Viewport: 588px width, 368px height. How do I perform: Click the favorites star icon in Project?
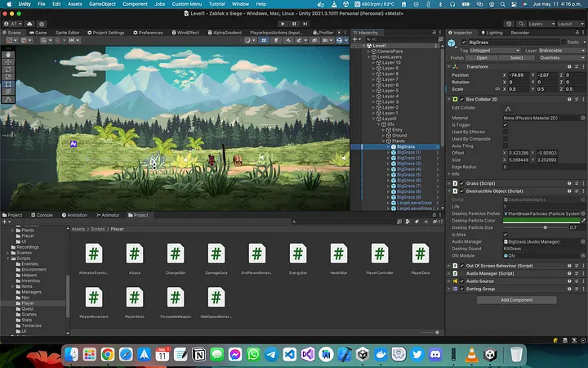[x=425, y=222]
